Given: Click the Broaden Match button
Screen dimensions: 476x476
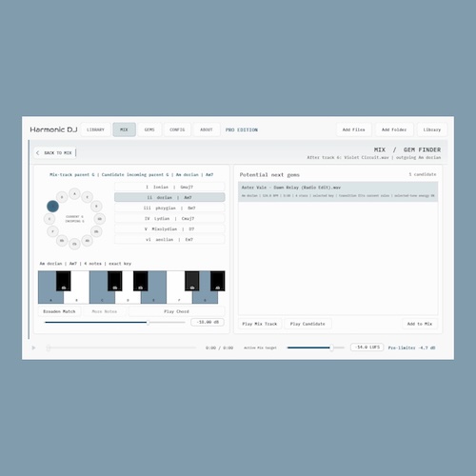Looking at the screenshot, I should click(x=59, y=311).
